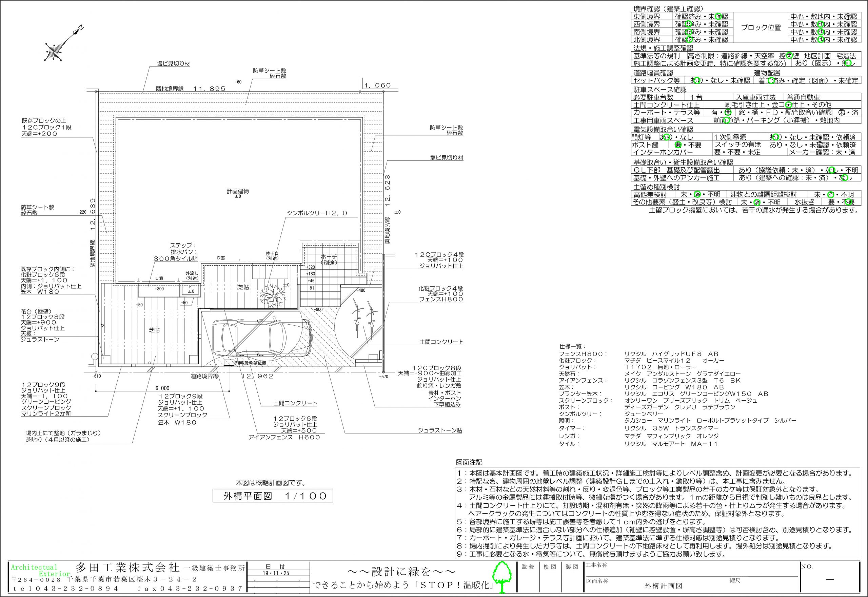Click the ～～設計に緑を～～ slogan
The width and height of the screenshot is (868, 597).
coord(402,572)
